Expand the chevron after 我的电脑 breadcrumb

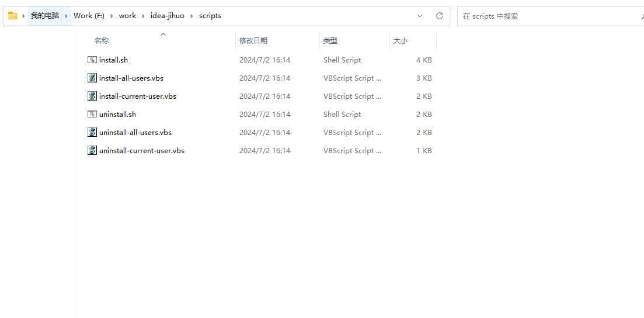pyautogui.click(x=67, y=16)
